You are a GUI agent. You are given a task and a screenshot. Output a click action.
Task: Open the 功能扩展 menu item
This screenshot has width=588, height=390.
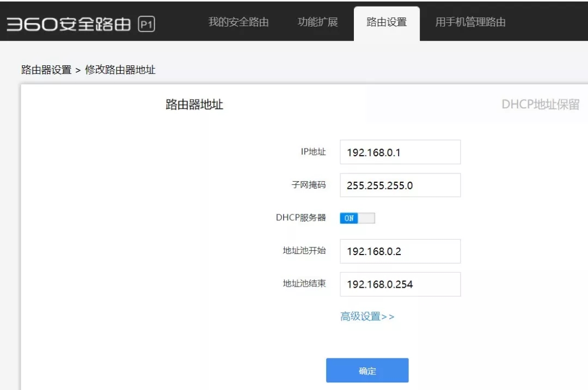[318, 22]
